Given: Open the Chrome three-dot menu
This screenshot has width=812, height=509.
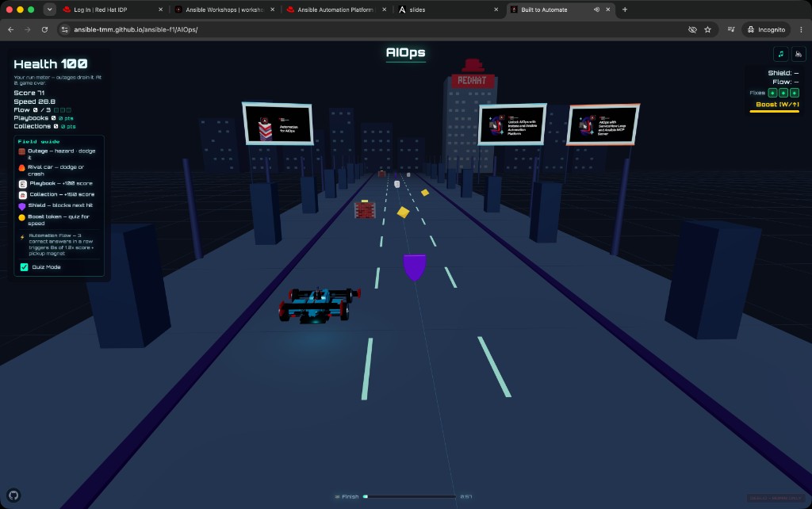Looking at the screenshot, I should click(801, 29).
